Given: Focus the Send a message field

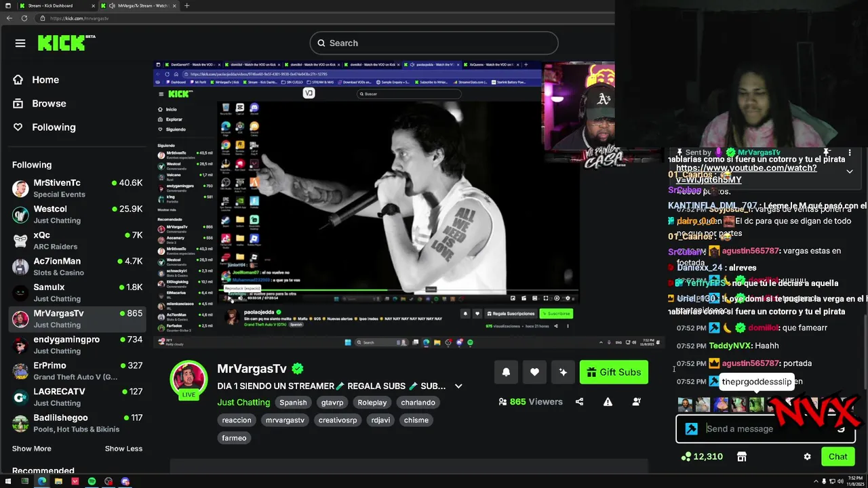Looking at the screenshot, I should tap(766, 429).
